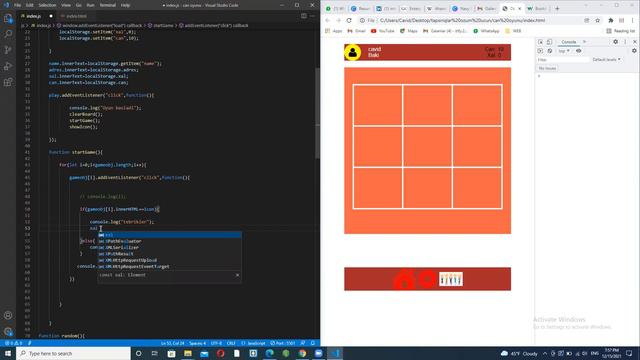Open the Source Control view
Viewport: 640px width, 360px height.
coord(8,50)
